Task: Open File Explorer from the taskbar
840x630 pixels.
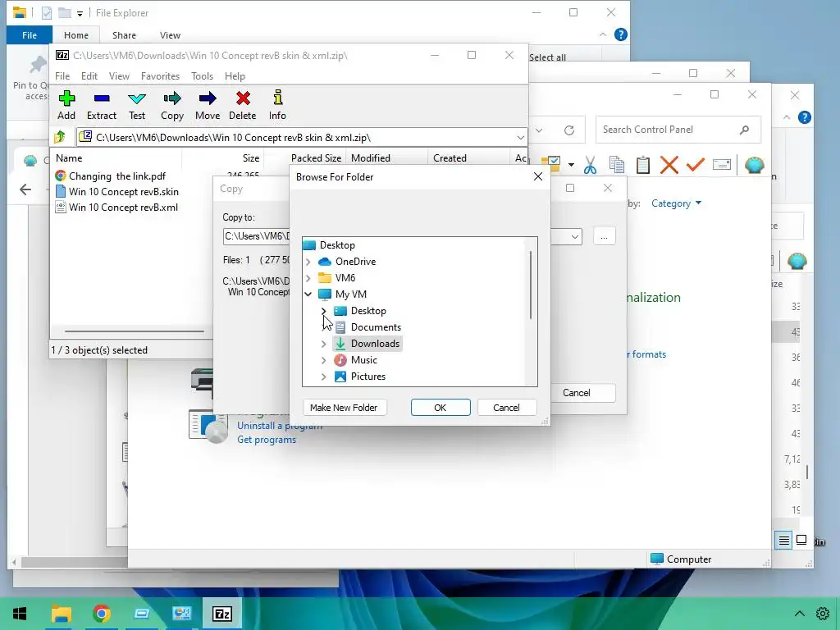Action: pyautogui.click(x=61, y=614)
